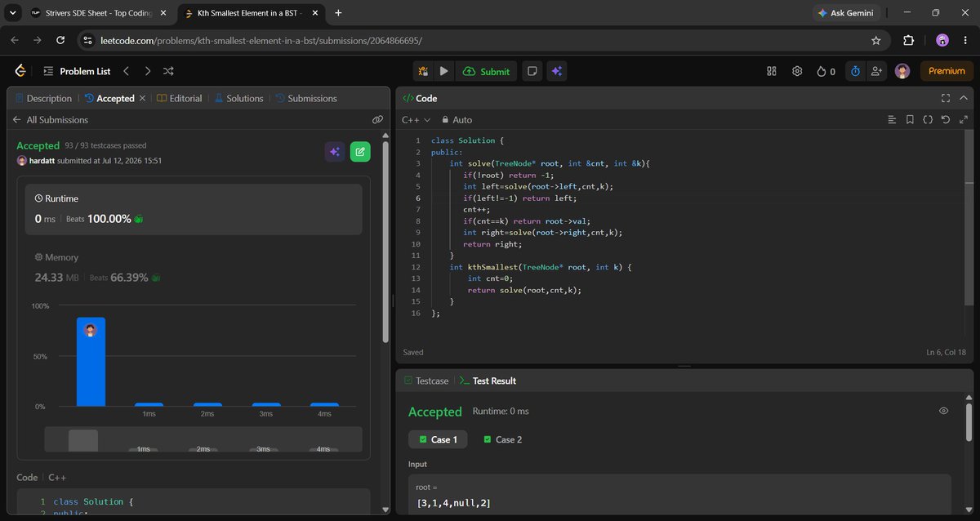The height and width of the screenshot is (521, 980).
Task: Run the code with play button
Action: pyautogui.click(x=443, y=71)
